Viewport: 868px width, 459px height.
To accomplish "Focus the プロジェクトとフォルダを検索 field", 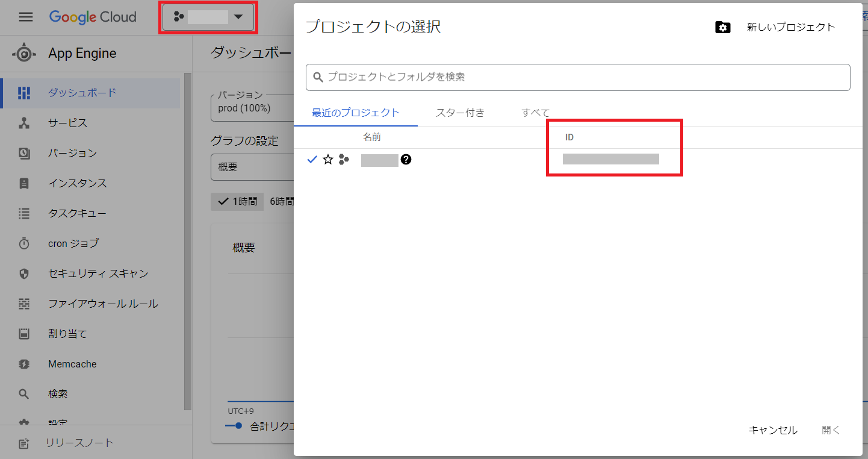I will click(x=578, y=77).
